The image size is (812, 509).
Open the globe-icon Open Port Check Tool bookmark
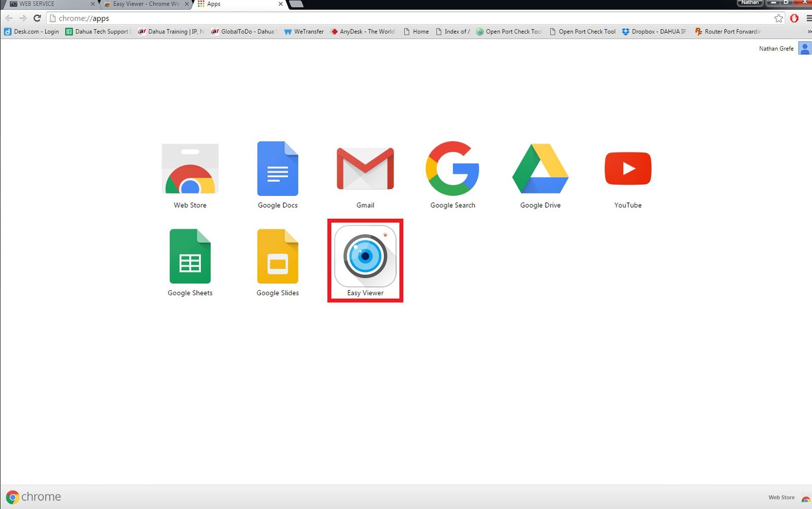[509, 31]
